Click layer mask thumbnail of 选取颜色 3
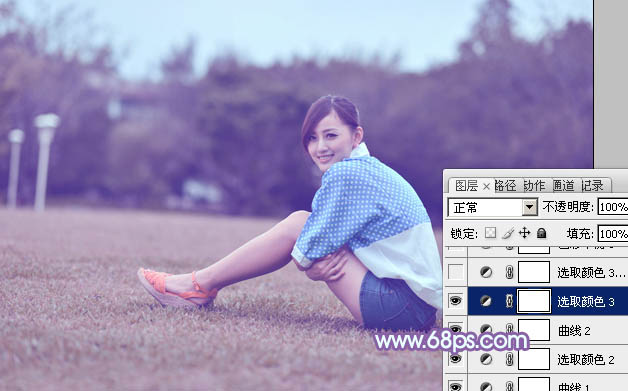 click(534, 301)
